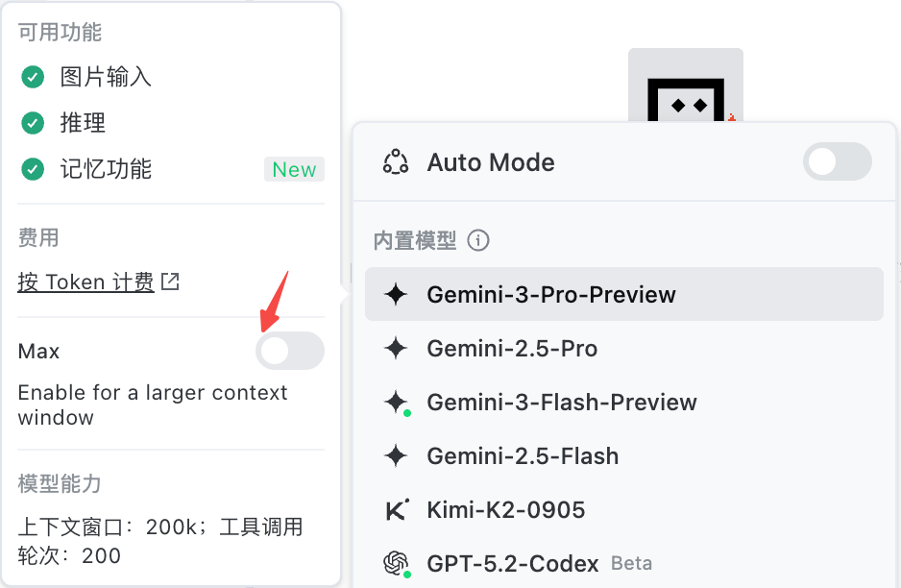
Task: Pick Gemini-3-Flash-Preview from the list
Action: click(x=562, y=403)
